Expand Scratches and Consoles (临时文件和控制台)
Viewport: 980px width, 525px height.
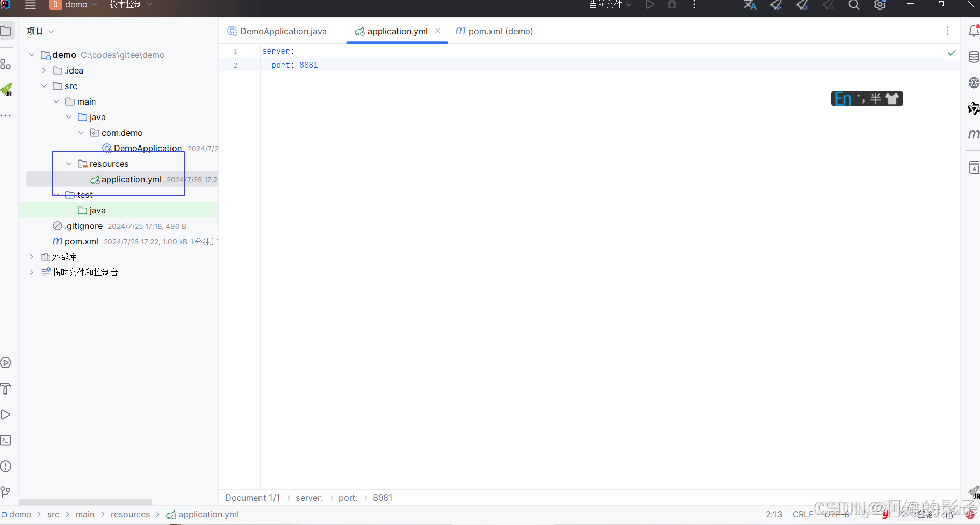[32, 272]
